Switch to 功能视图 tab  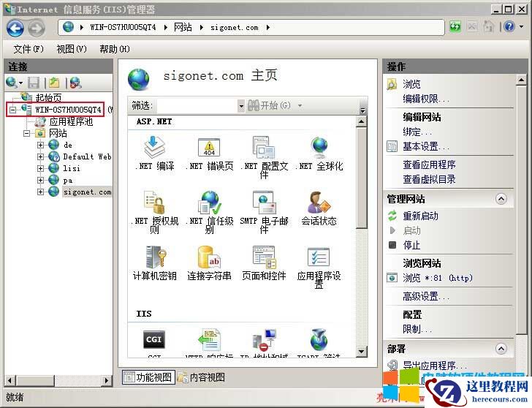(148, 377)
